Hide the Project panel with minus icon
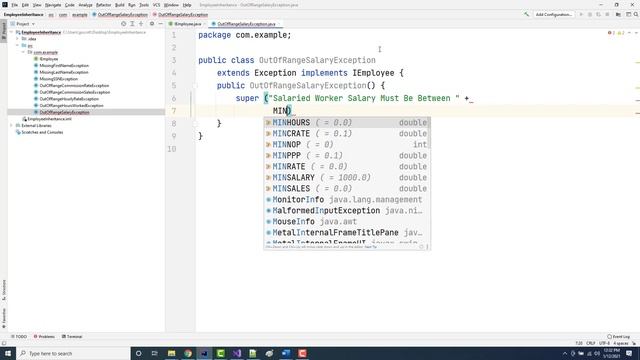 [x=160, y=24]
